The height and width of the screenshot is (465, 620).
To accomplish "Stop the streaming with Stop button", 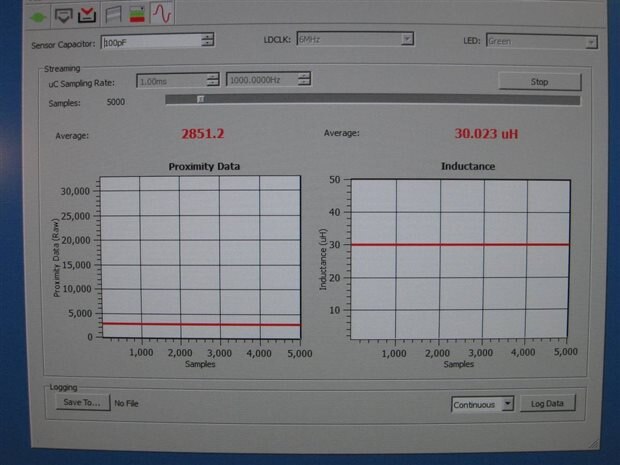I will click(x=539, y=82).
